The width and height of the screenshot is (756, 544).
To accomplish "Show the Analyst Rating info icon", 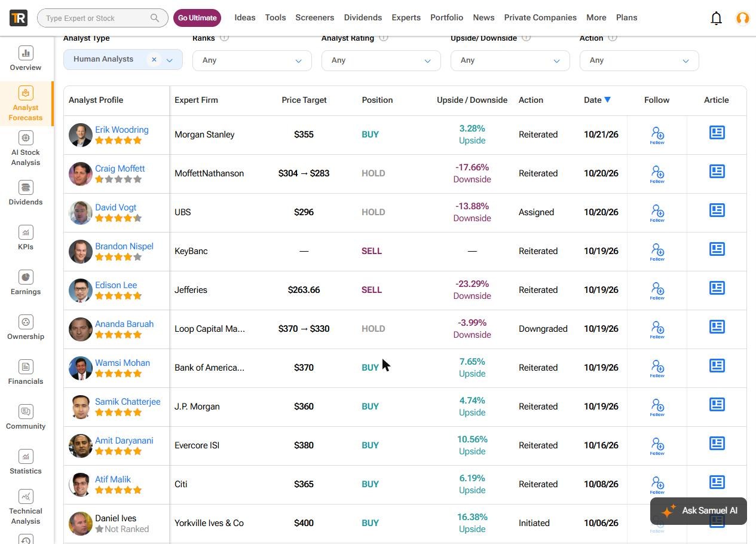I will (x=384, y=38).
